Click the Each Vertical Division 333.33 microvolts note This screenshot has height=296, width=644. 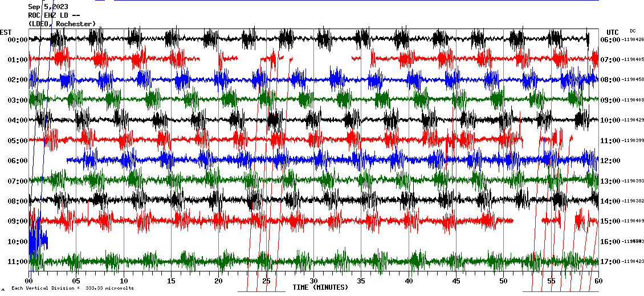[72, 288]
